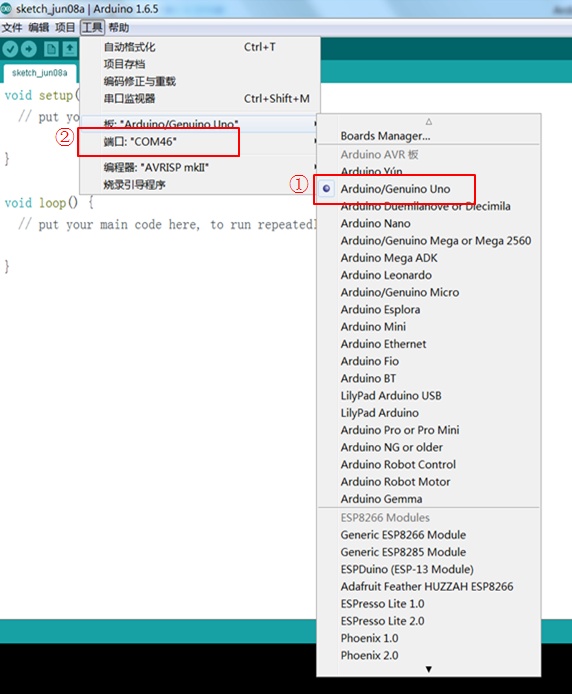Image resolution: width=572 pixels, height=694 pixels.
Task: Select Arduino Mini board
Action: (x=429, y=327)
